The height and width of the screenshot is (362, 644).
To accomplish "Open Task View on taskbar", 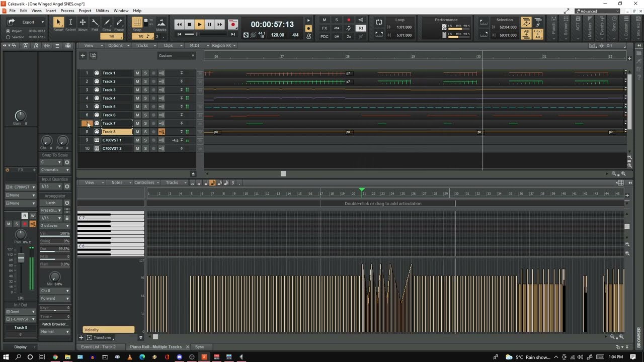I will (x=42, y=357).
